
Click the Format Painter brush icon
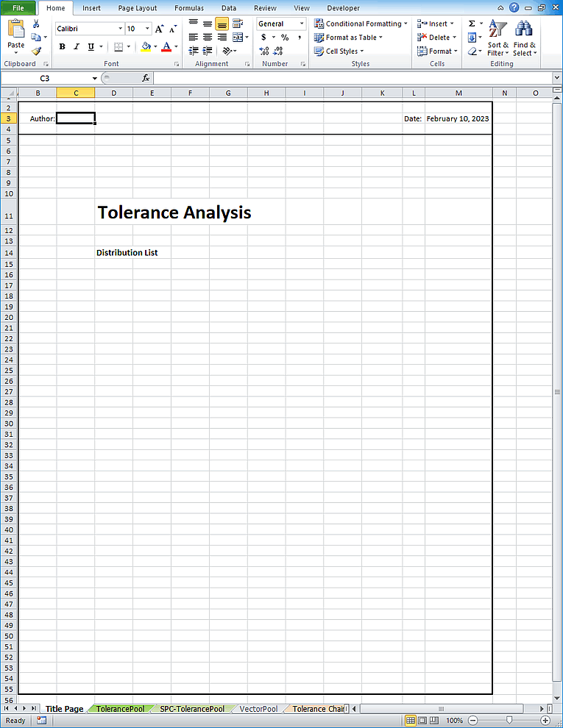[36, 51]
